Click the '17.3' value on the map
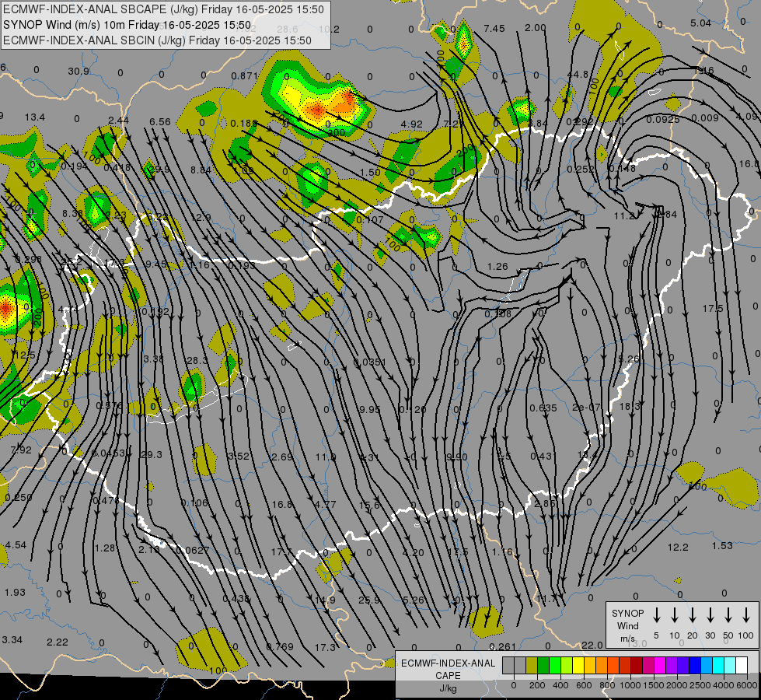Screen dimensions: 761x700 click(x=325, y=647)
